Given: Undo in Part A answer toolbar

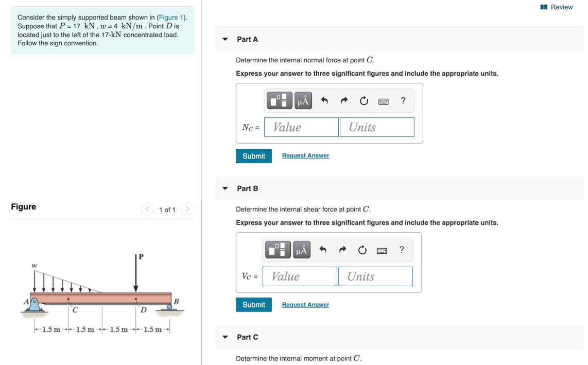Looking at the screenshot, I should tap(324, 100).
